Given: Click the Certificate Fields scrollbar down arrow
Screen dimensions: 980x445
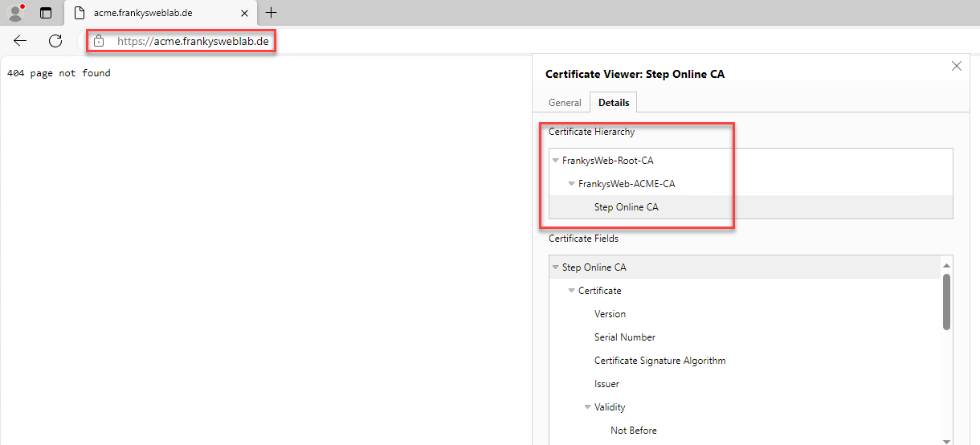Looking at the screenshot, I should click(946, 439).
